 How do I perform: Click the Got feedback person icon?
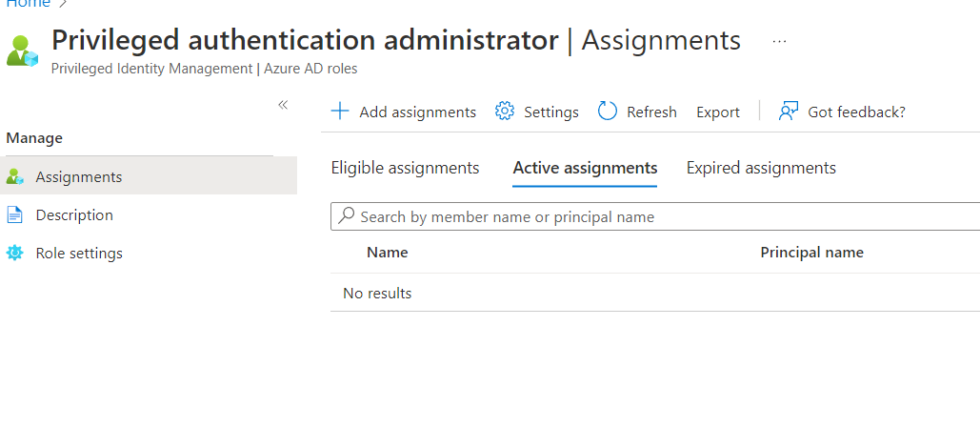[789, 112]
